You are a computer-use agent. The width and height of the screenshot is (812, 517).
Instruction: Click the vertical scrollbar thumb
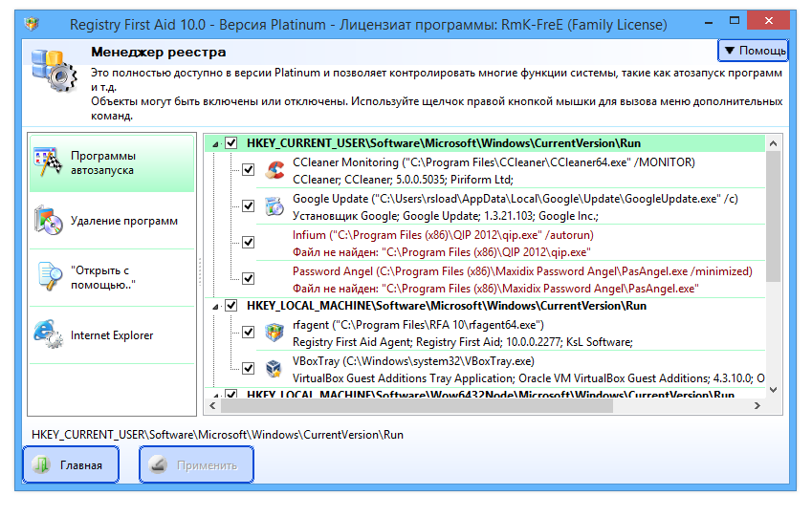coord(773,216)
